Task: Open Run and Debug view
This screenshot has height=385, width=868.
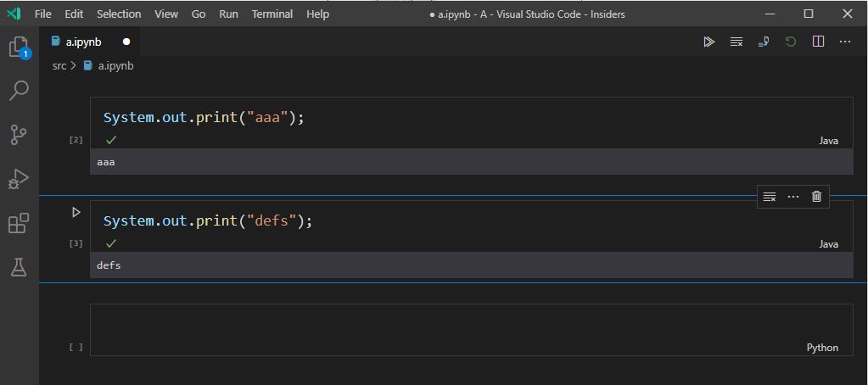Action: coord(20,179)
